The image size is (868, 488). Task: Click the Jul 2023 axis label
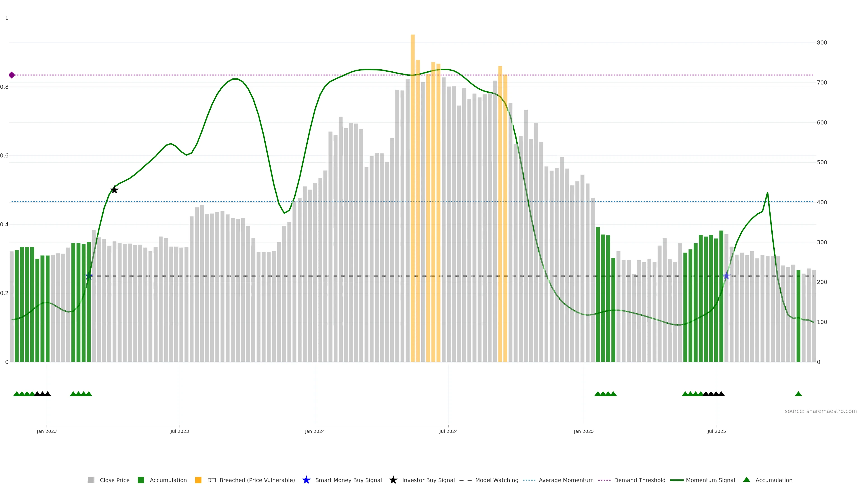pos(180,432)
